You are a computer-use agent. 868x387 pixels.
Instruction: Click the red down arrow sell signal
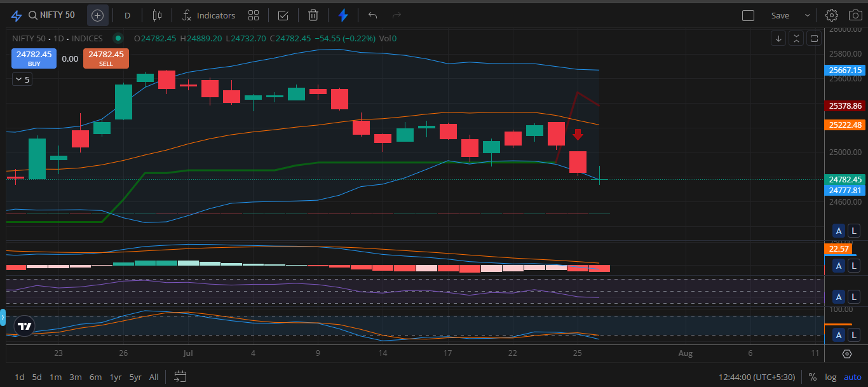pyautogui.click(x=578, y=134)
